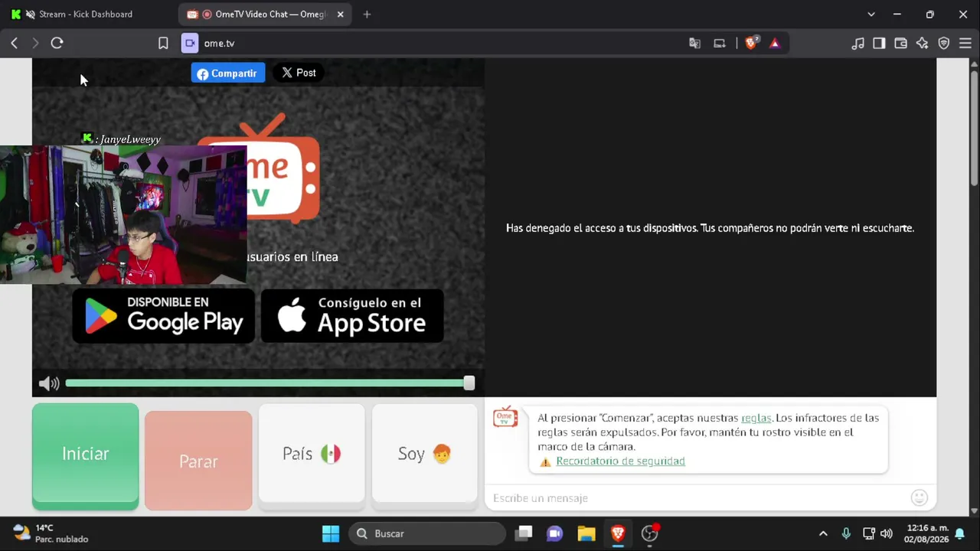The width and height of the screenshot is (980, 551).
Task: Click the microphone icon in system tray
Action: pos(846,533)
